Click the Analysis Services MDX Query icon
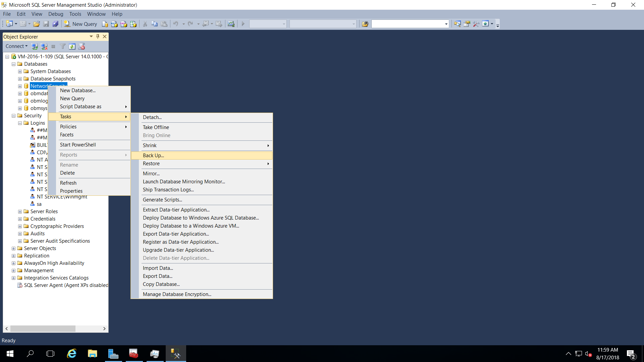This screenshot has width=644, height=362. pos(114,24)
